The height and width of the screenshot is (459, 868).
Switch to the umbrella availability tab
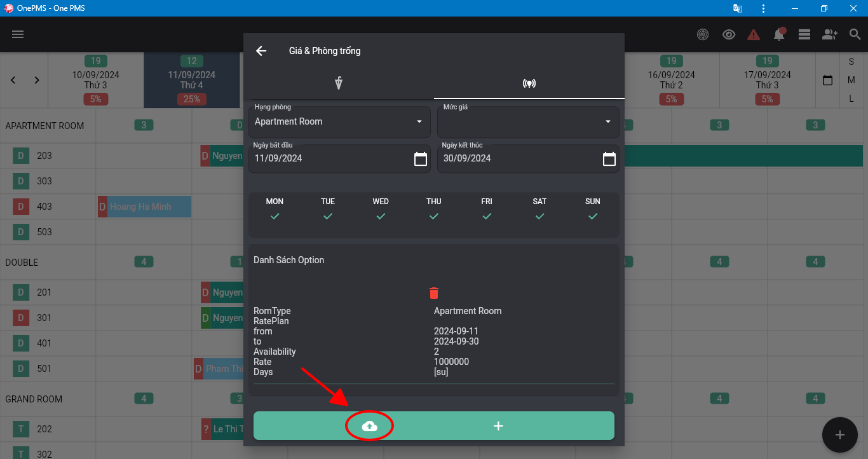339,83
